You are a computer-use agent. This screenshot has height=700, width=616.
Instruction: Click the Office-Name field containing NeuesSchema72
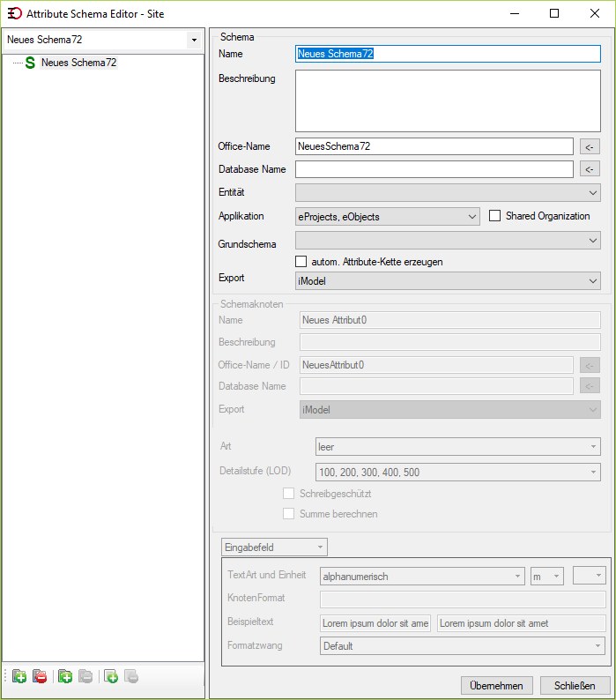click(x=434, y=146)
